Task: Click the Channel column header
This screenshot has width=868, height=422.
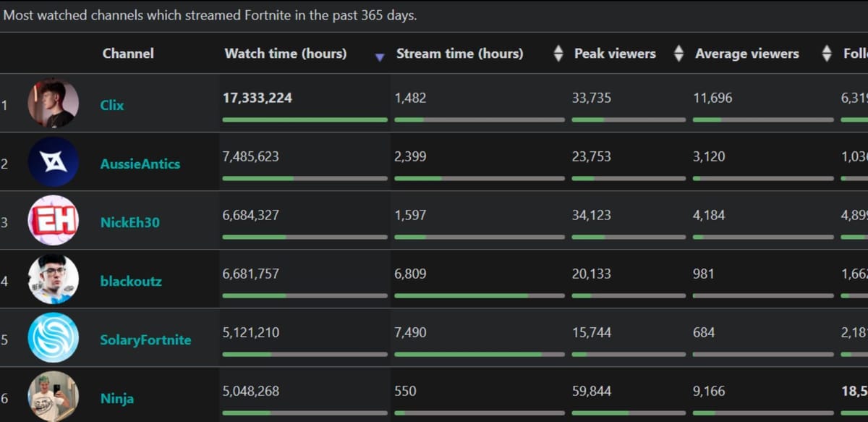Action: coord(128,54)
